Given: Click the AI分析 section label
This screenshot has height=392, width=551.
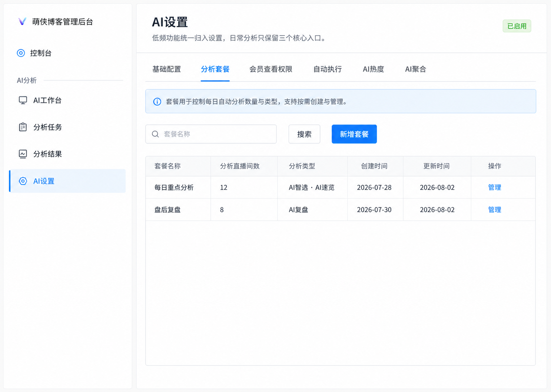Looking at the screenshot, I should click(x=27, y=80).
